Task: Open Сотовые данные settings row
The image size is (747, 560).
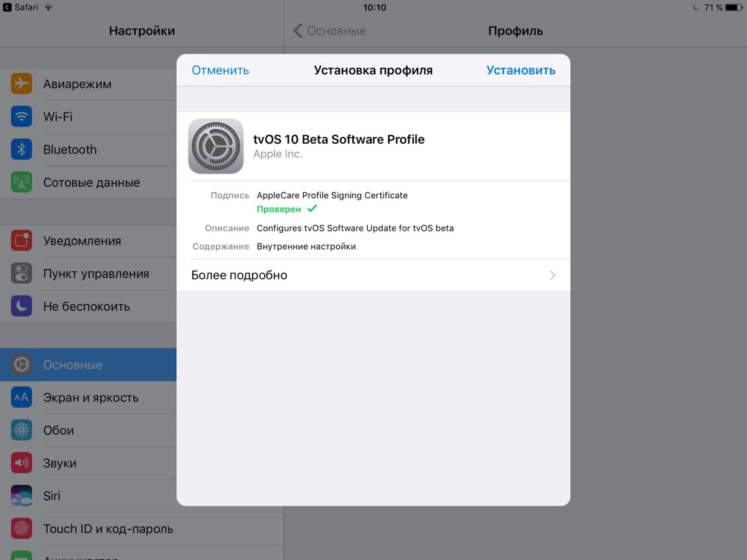Action: [x=88, y=182]
